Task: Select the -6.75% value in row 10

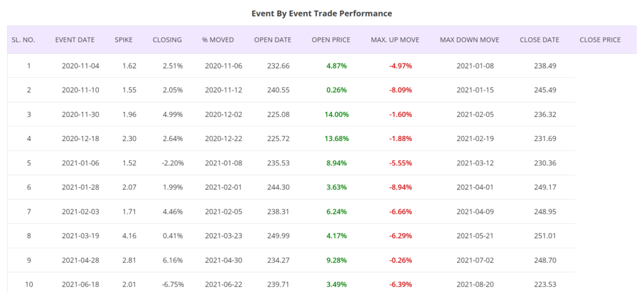Action: [170, 284]
